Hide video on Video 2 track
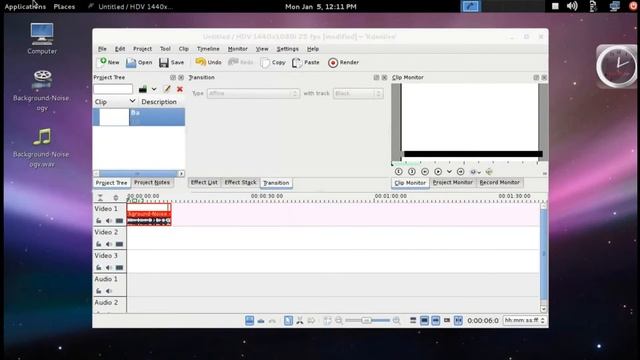The image size is (640, 360). pos(119,244)
